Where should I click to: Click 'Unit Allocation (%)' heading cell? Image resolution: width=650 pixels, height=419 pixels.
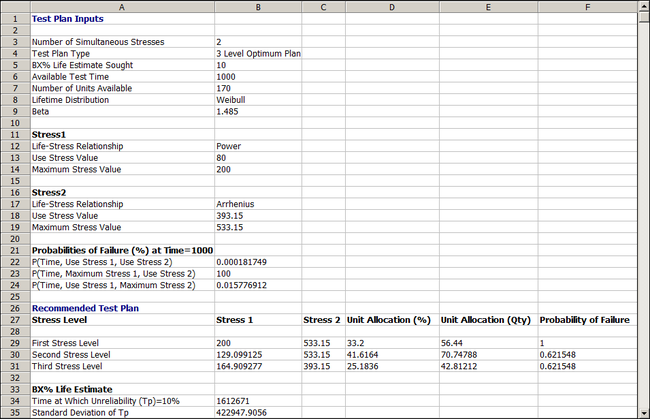click(x=392, y=320)
